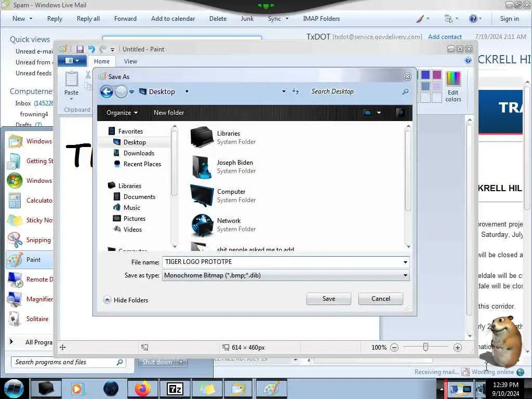Open the File name dropdown arrow

click(x=405, y=262)
